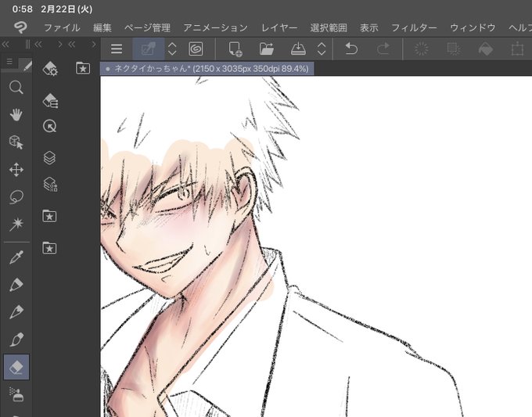This screenshot has height=417, width=532.
Task: Select the Brush tool
Action: coord(16,340)
